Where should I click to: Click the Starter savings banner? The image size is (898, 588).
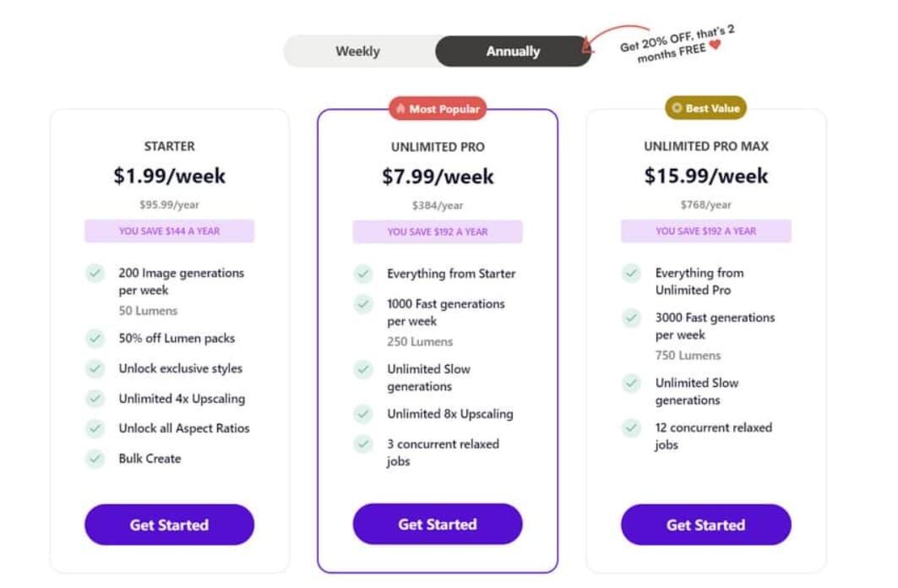[169, 231]
